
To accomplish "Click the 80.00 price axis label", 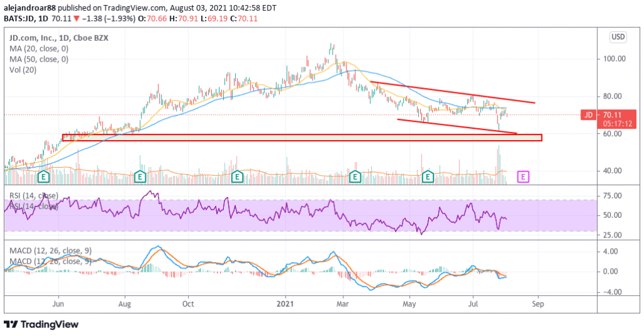I will pos(612,97).
